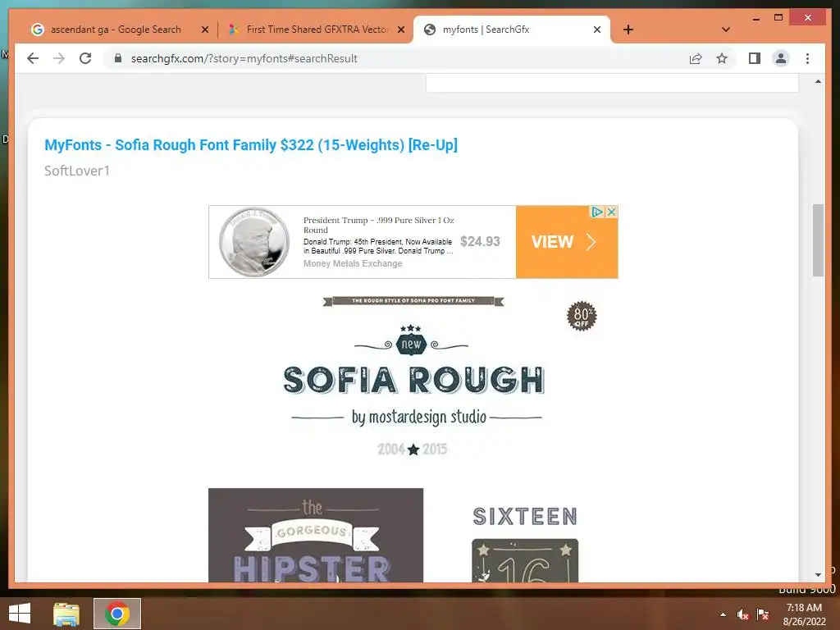
Task: Click the vertical scrollbar thumb
Action: (x=818, y=240)
